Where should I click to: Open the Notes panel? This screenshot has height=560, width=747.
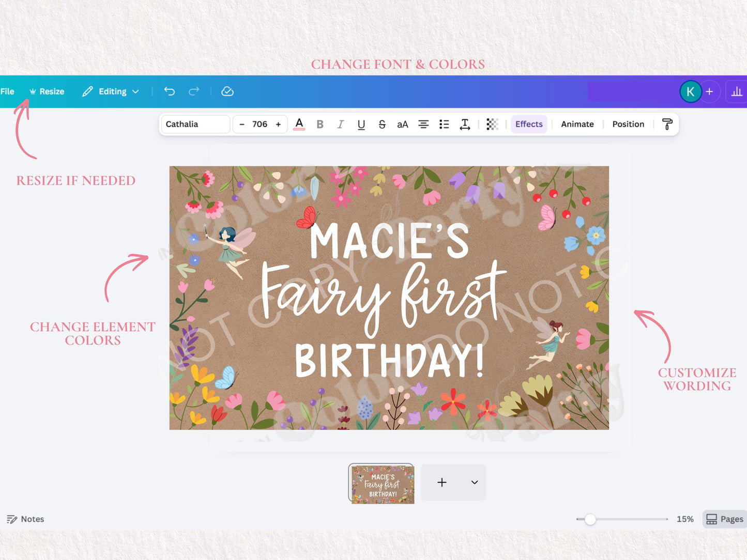pyautogui.click(x=25, y=519)
